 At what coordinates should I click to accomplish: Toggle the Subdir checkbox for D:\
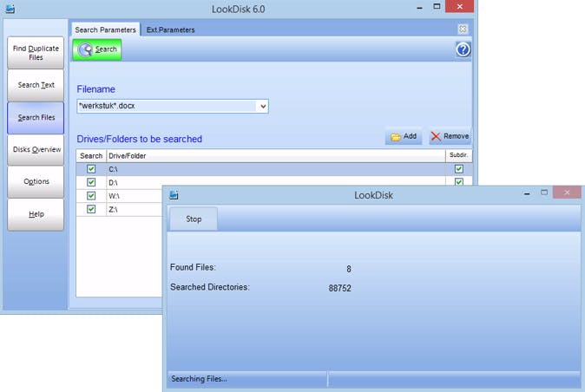pyautogui.click(x=459, y=182)
